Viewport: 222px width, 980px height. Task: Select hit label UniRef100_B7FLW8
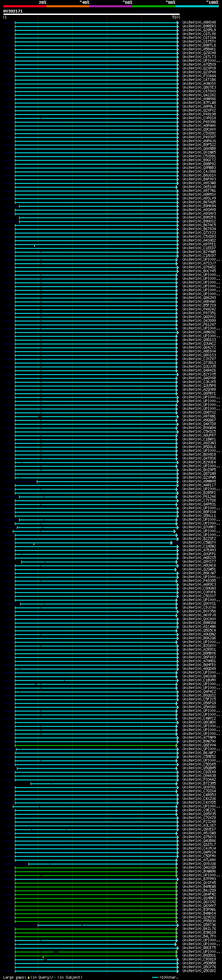(x=199, y=103)
